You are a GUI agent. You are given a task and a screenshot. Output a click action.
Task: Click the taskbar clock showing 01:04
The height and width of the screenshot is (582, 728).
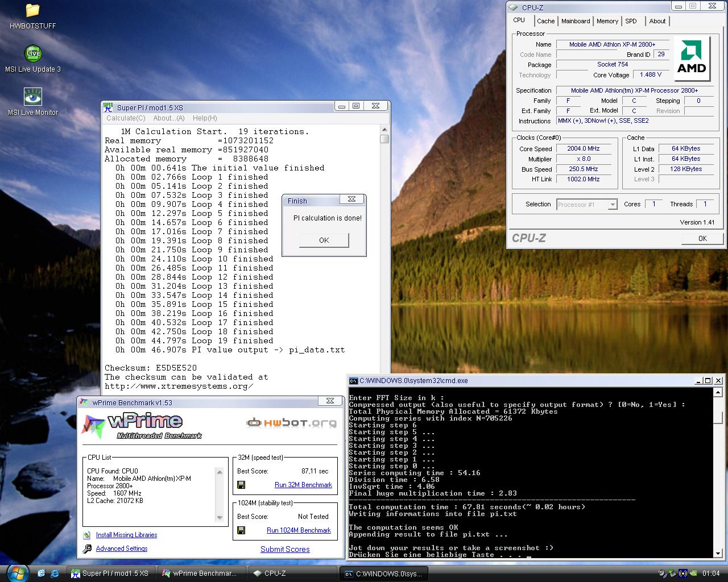tap(711, 573)
